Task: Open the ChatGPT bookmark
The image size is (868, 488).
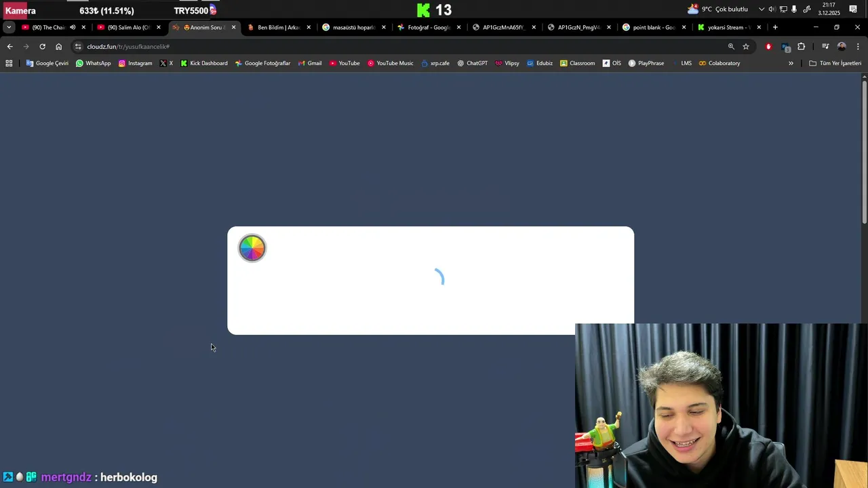Action: (x=472, y=63)
